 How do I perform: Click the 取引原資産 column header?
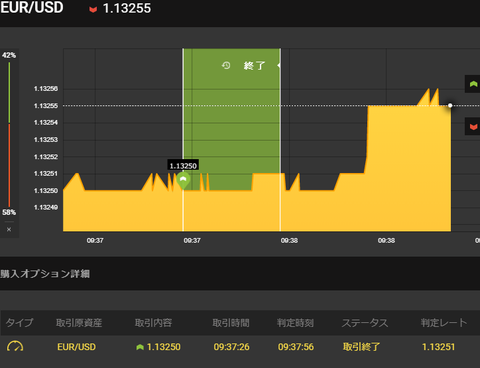click(79, 323)
